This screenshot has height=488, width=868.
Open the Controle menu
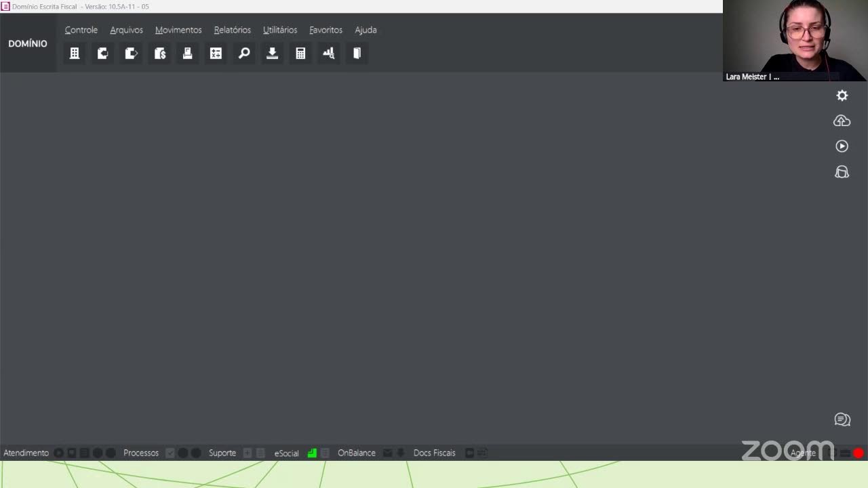pyautogui.click(x=81, y=30)
